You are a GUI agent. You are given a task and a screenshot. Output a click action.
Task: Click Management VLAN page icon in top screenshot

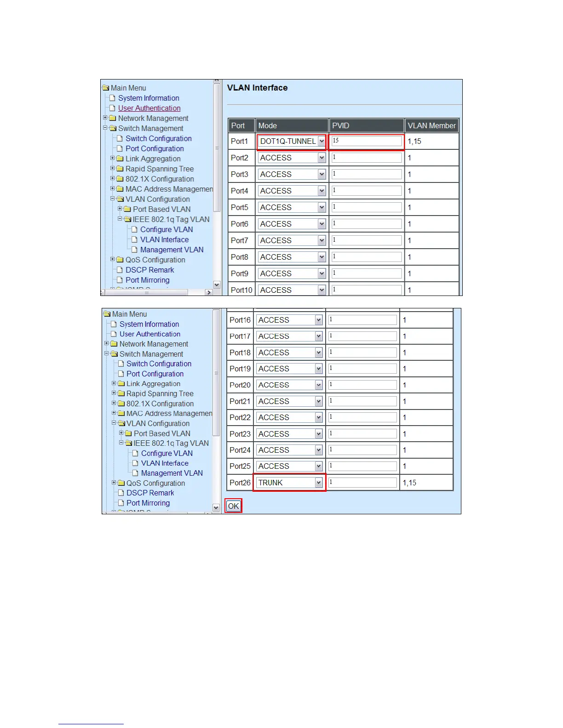click(135, 250)
